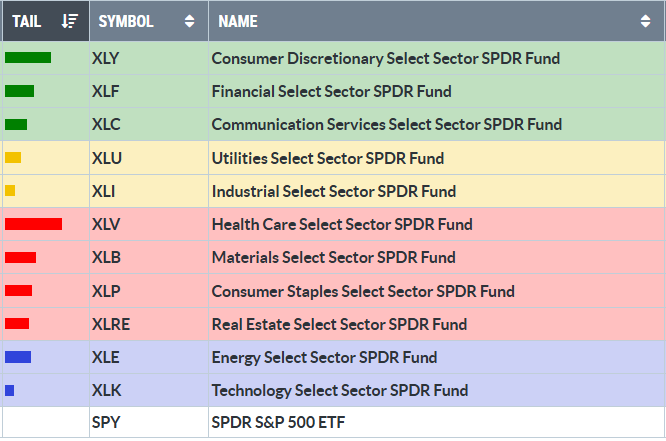Select the yellow tail bar for XLU
The height and width of the screenshot is (441, 666).
(x=13, y=158)
